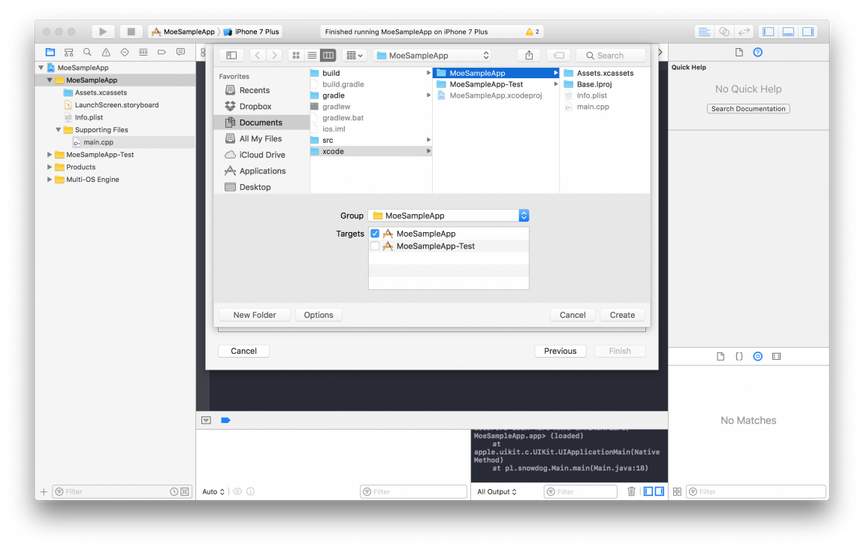The height and width of the screenshot is (550, 864).
Task: Expand the MoeSampleApp-Test group
Action: [50, 155]
